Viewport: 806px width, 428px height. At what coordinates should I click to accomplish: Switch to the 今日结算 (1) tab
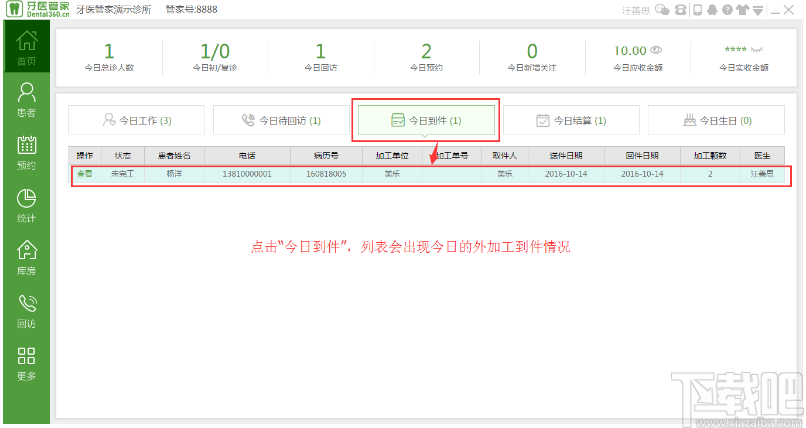coord(571,120)
